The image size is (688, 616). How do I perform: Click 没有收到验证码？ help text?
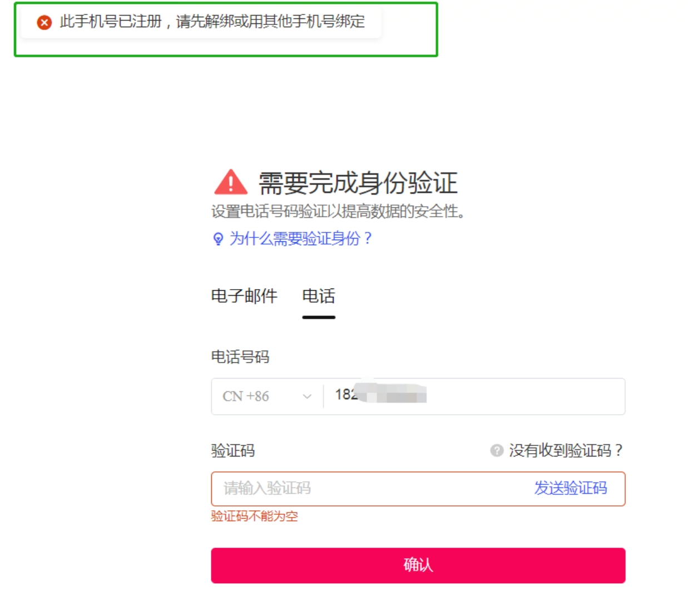[566, 450]
